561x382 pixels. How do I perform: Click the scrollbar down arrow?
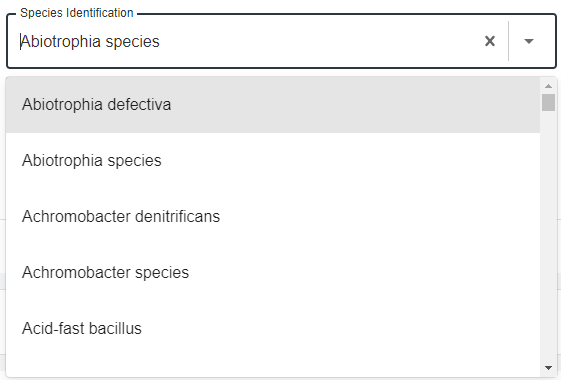coord(548,368)
